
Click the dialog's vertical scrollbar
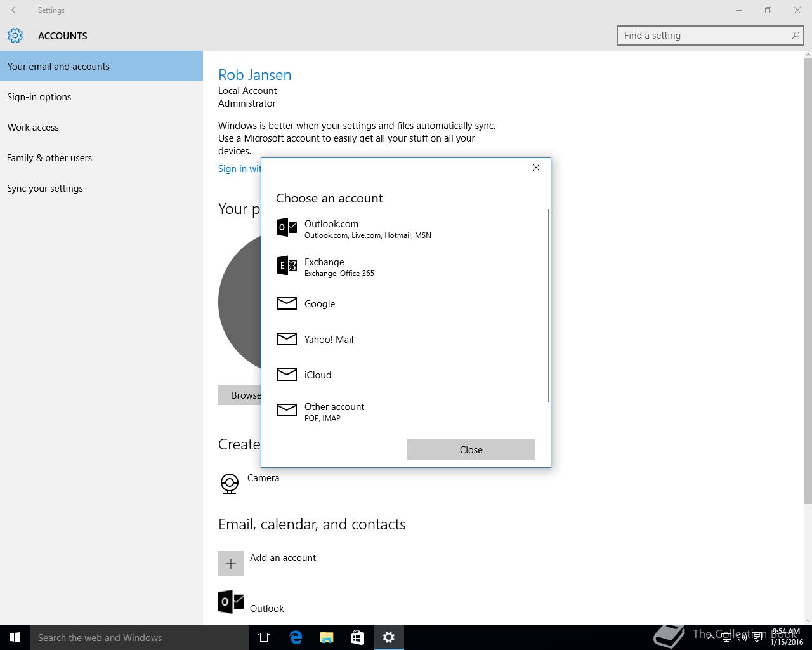click(549, 305)
